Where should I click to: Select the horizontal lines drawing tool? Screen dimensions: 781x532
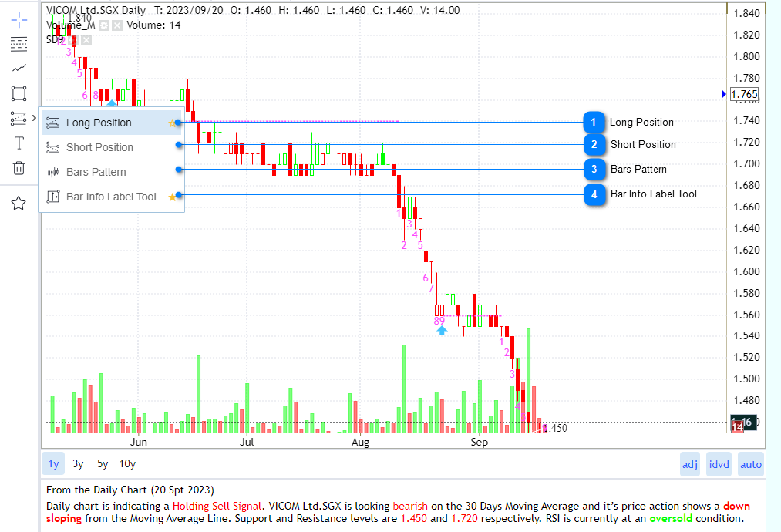(19, 45)
